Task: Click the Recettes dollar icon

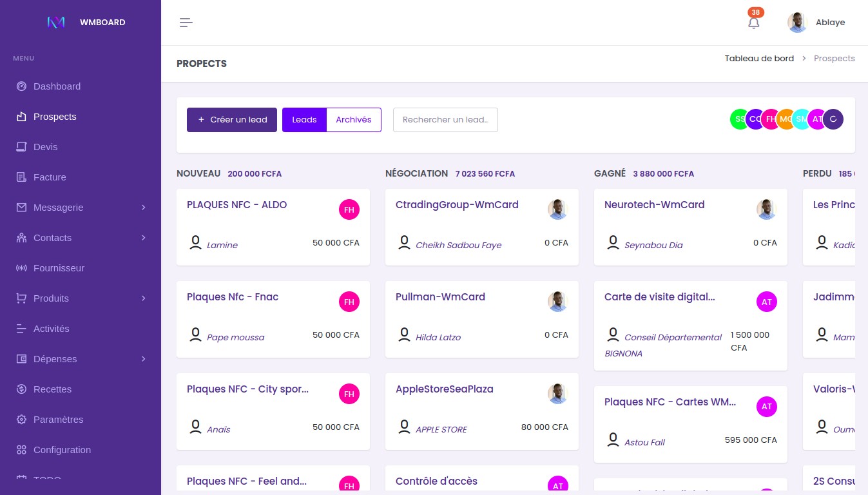Action: pyautogui.click(x=21, y=389)
